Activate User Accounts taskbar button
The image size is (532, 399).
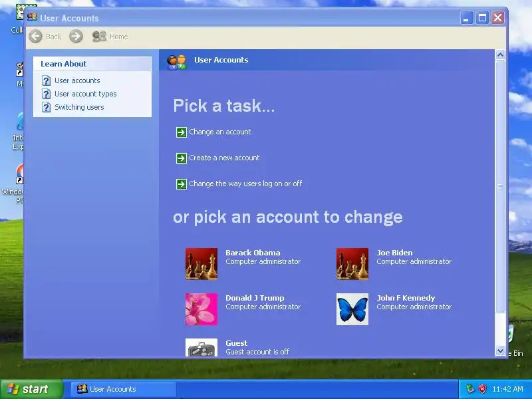(124, 389)
